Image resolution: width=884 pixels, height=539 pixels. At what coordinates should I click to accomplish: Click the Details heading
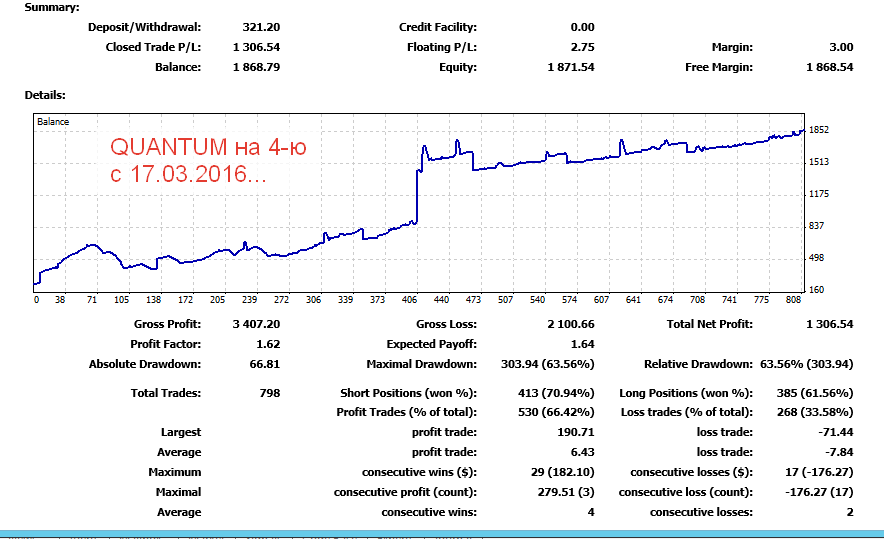[x=45, y=95]
